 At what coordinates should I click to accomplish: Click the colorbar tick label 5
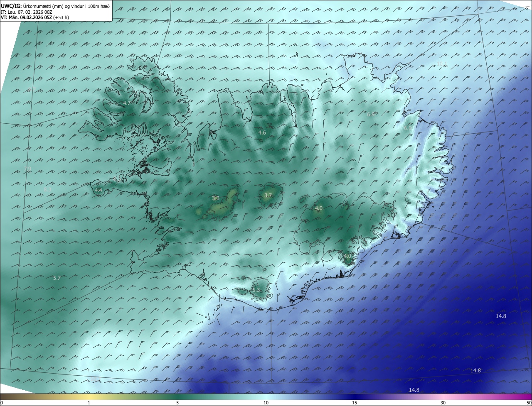[177, 403]
